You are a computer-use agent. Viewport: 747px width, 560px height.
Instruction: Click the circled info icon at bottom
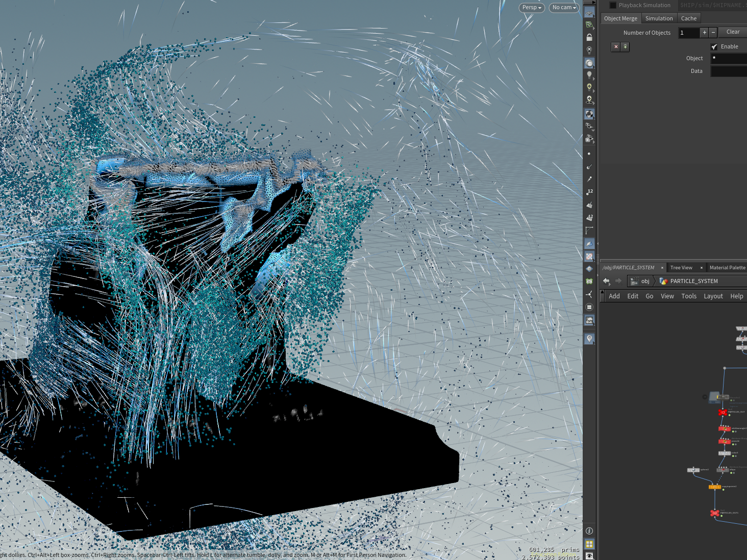(x=589, y=531)
